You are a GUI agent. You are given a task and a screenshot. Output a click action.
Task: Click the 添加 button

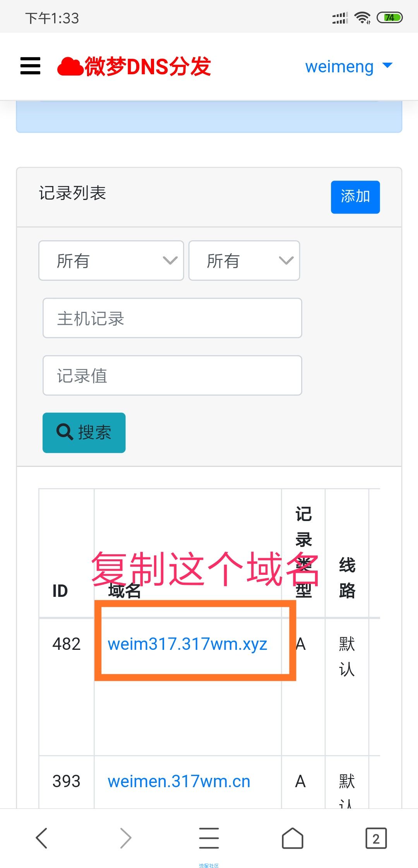pos(355,197)
